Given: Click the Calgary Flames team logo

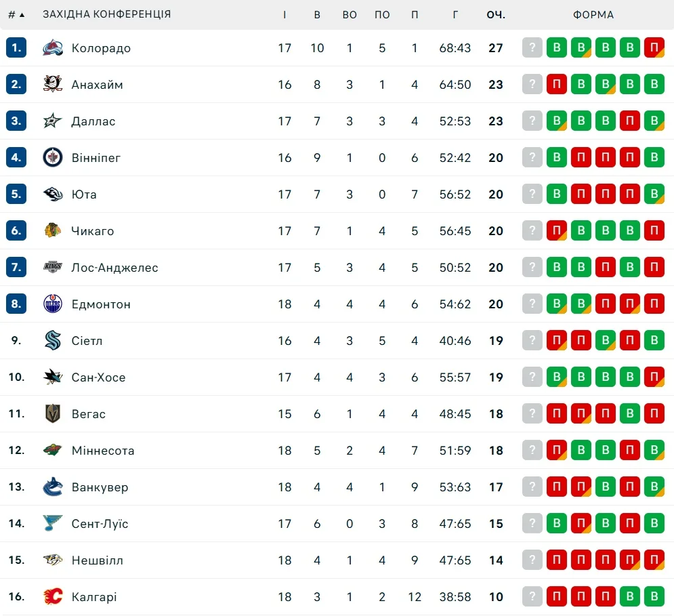Looking at the screenshot, I should click(x=53, y=597).
